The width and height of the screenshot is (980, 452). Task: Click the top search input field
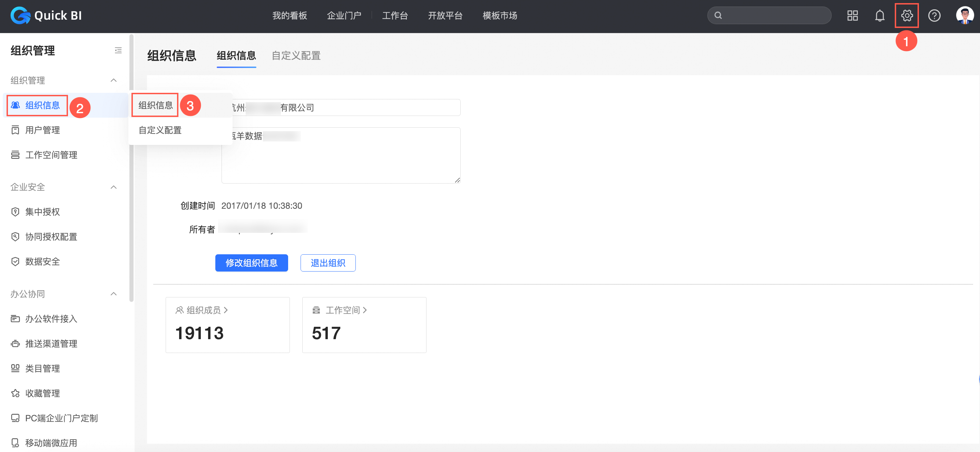click(772, 16)
